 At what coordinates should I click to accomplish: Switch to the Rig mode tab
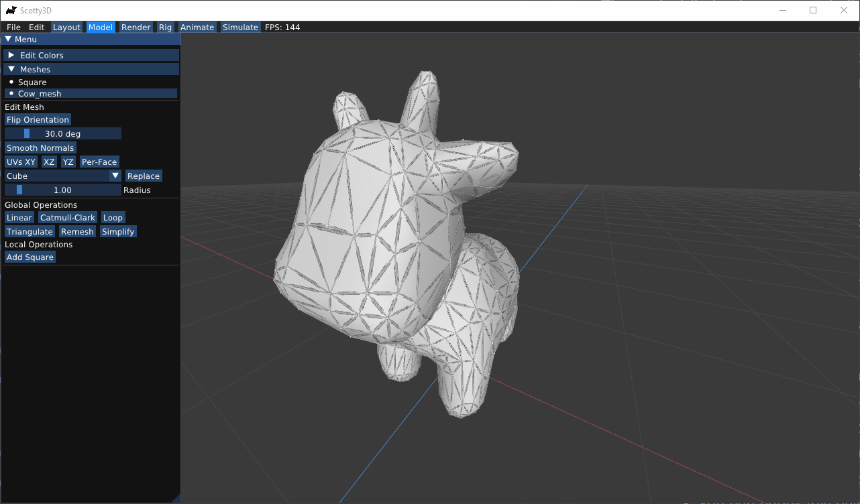[165, 27]
